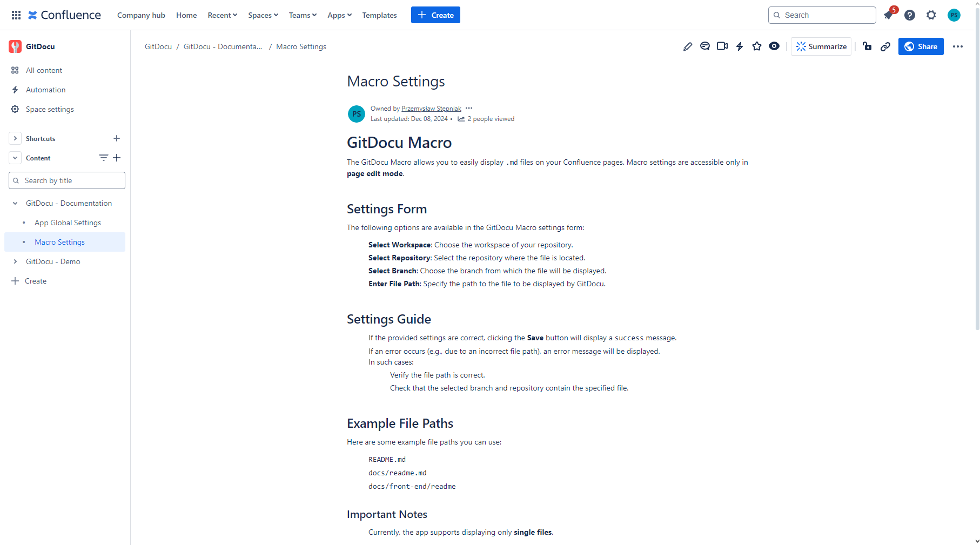Select Macro Settings in the page tree
The width and height of the screenshot is (980, 545).
click(x=59, y=242)
